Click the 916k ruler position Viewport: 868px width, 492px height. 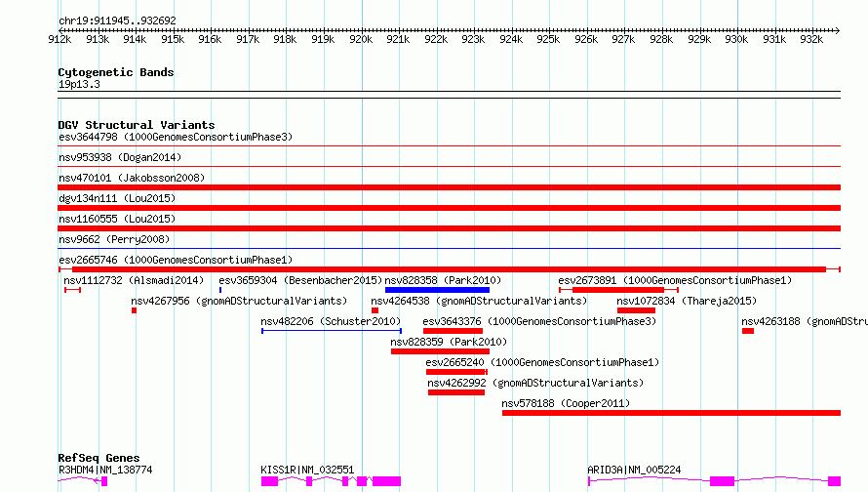[x=210, y=39]
